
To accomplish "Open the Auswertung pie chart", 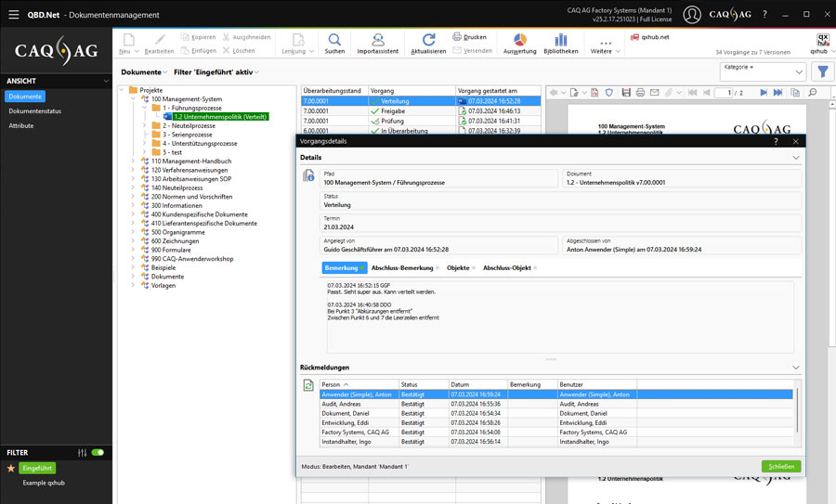I will [519, 40].
